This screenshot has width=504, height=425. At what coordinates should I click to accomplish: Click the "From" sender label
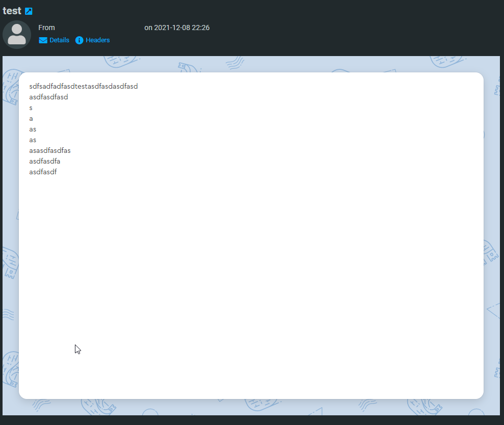click(x=46, y=28)
